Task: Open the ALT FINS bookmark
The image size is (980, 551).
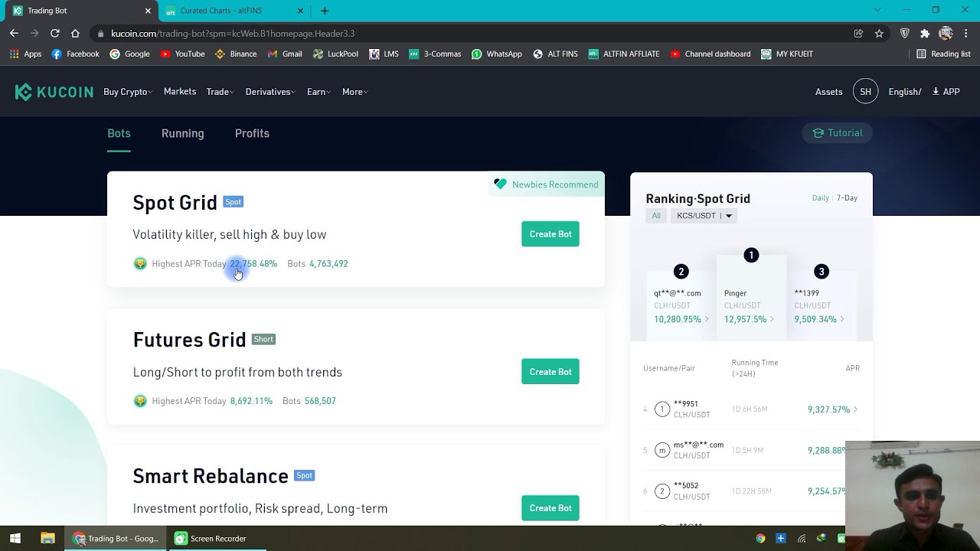Action: tap(555, 54)
